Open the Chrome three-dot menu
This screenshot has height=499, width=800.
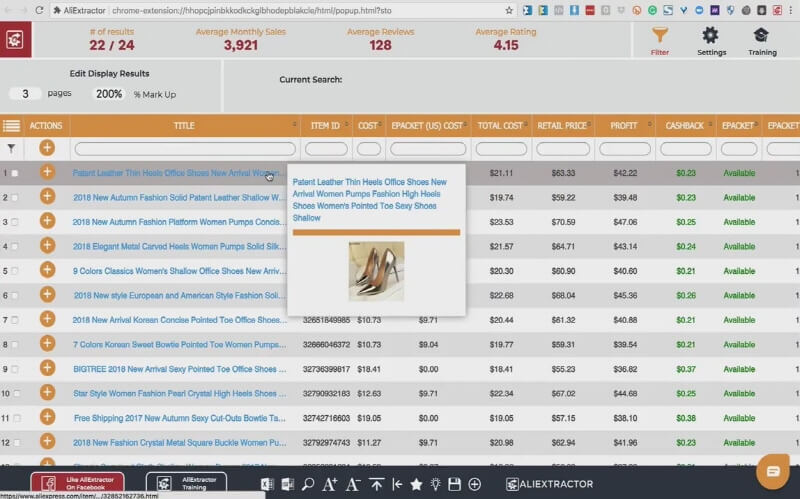pyautogui.click(x=791, y=10)
